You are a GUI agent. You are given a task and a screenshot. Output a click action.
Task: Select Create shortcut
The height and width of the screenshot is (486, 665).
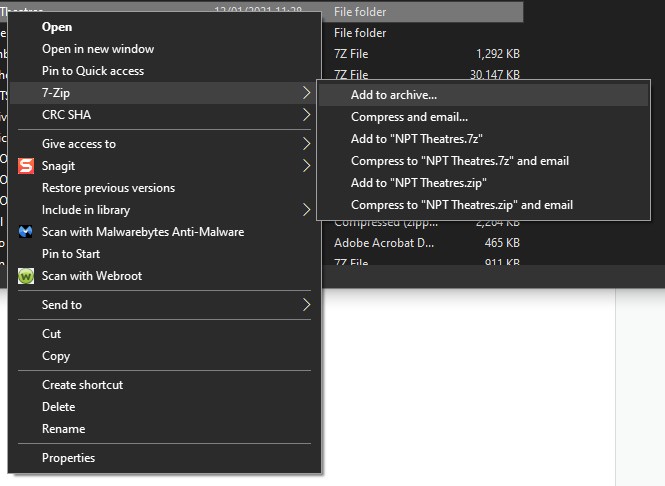coord(165,385)
